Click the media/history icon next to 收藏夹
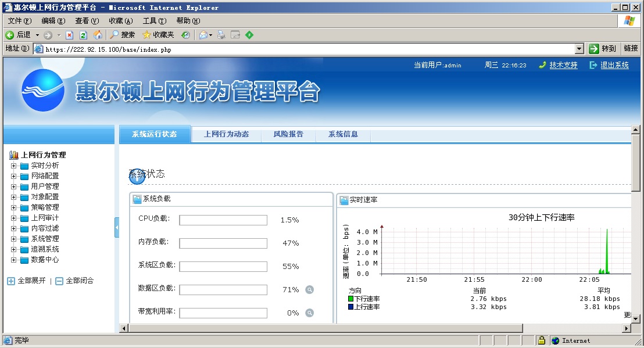This screenshot has width=644, height=348. (x=185, y=35)
